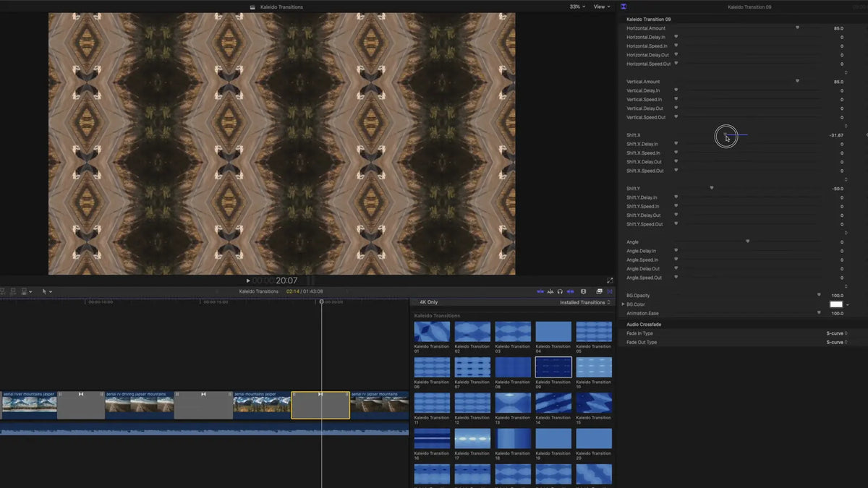Viewport: 868px width, 488px height.
Task: Toggle the Transitions browser bowtie icon
Action: tap(610, 291)
